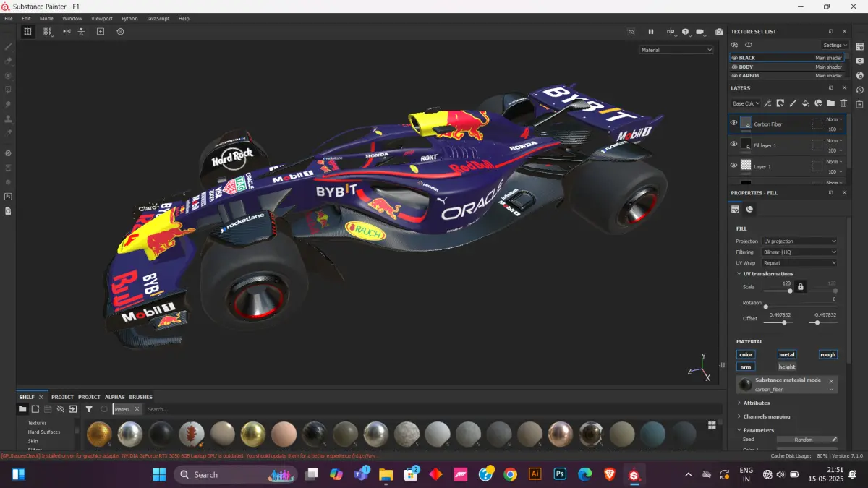The width and height of the screenshot is (868, 488).
Task: Click the shelf import resources icon
Action: click(x=73, y=409)
